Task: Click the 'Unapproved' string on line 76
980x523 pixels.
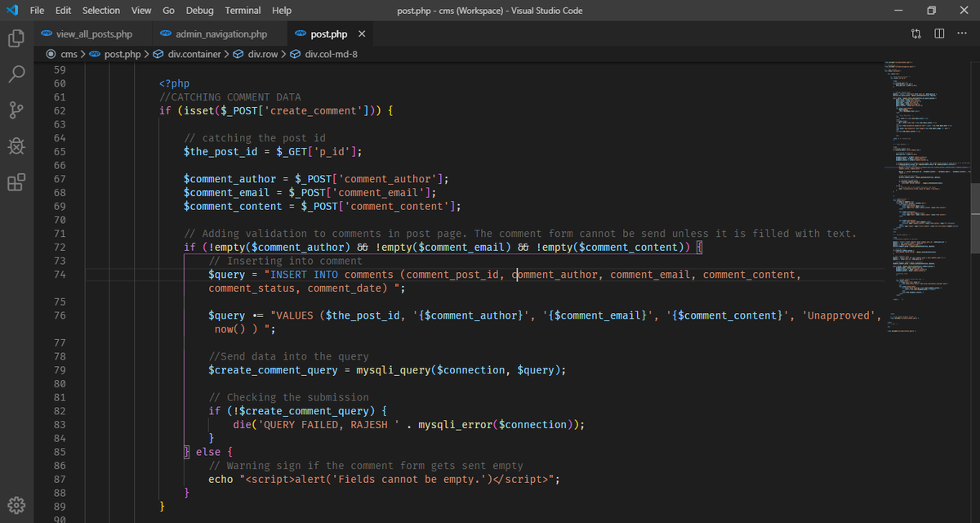Action: click(x=840, y=315)
